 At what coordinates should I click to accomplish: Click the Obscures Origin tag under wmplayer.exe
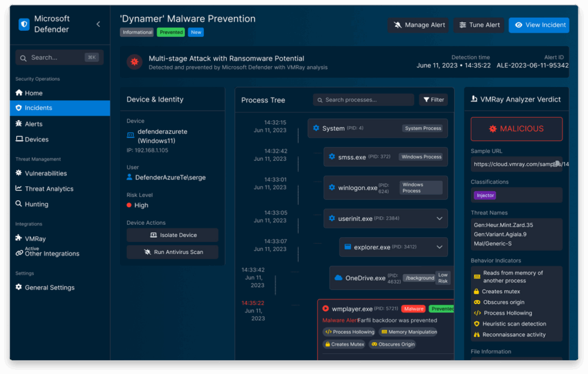point(392,344)
